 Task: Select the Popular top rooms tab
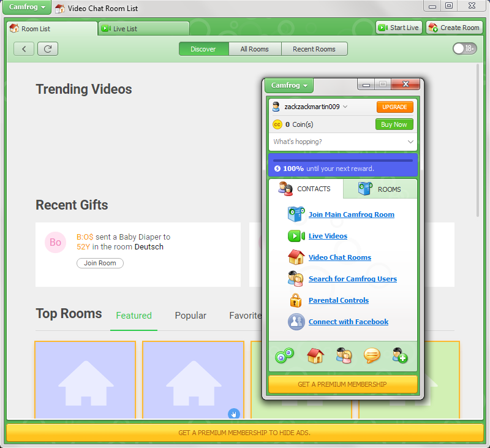pos(190,316)
